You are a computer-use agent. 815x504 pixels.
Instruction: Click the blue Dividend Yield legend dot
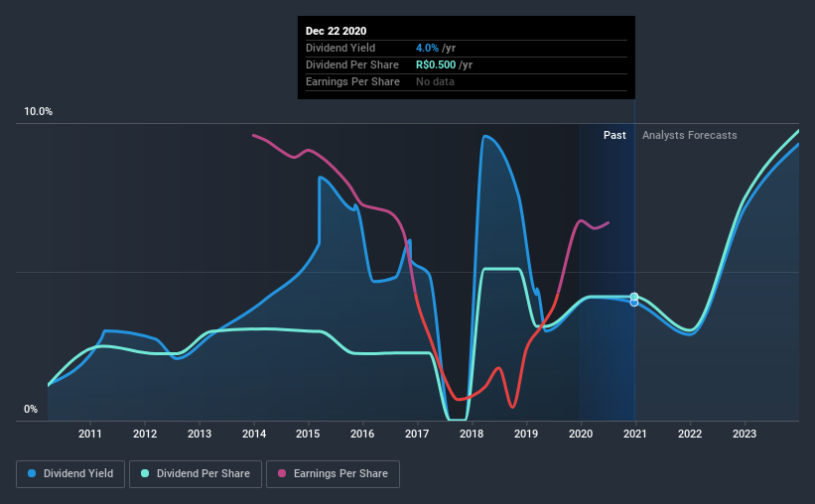click(32, 473)
